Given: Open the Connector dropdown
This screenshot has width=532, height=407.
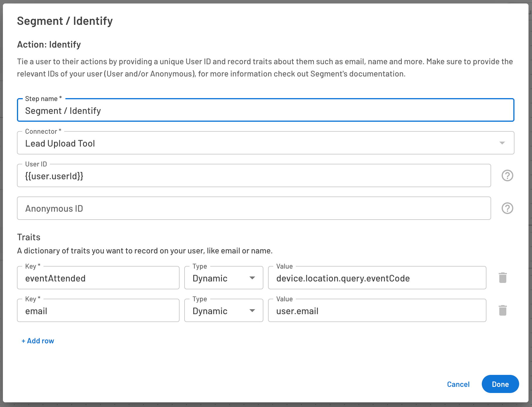Looking at the screenshot, I should (x=265, y=143).
